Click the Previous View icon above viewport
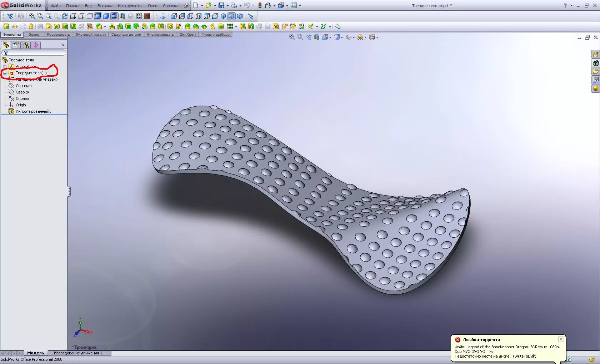This screenshot has width=600, height=364. coord(309,37)
